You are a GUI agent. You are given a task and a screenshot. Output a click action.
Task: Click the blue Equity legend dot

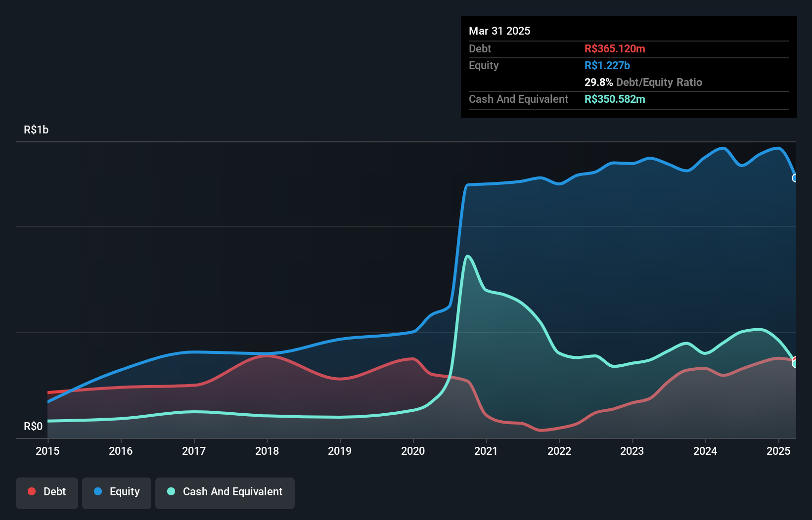(x=98, y=491)
